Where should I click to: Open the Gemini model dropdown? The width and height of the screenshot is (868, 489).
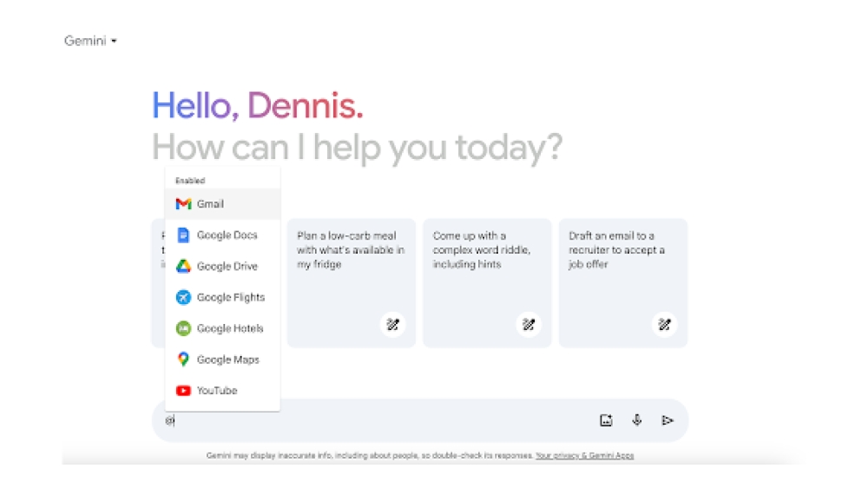90,41
